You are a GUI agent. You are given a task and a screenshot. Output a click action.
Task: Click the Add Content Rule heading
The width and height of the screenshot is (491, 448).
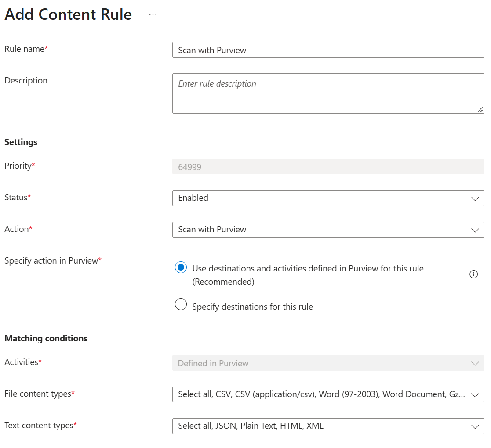[x=68, y=14]
